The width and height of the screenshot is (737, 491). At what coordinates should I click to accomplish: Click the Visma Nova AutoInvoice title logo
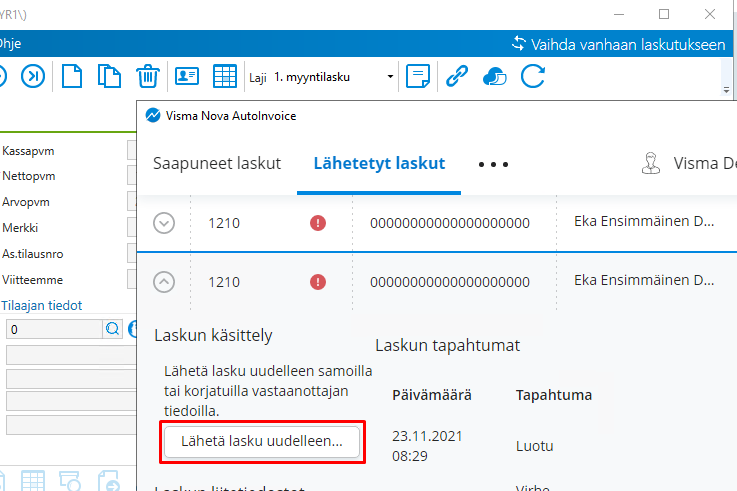[x=153, y=115]
